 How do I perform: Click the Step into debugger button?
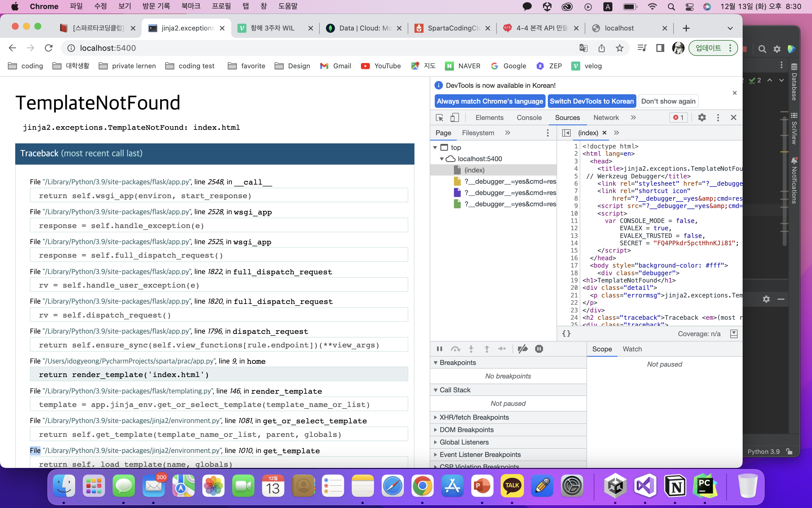point(471,349)
